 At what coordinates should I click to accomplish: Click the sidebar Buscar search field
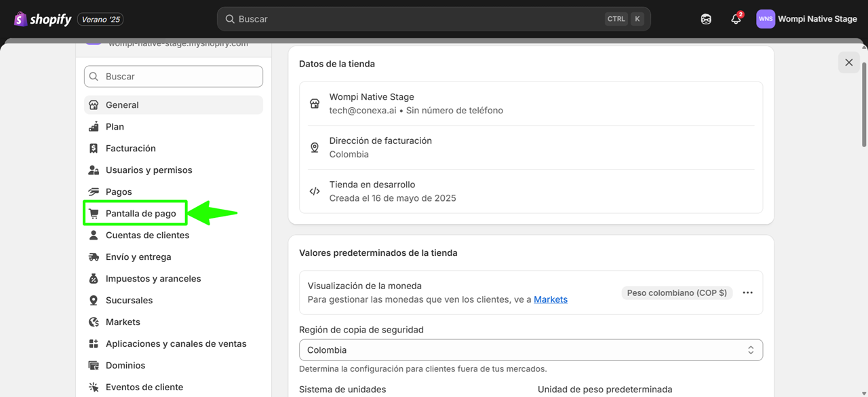click(173, 76)
